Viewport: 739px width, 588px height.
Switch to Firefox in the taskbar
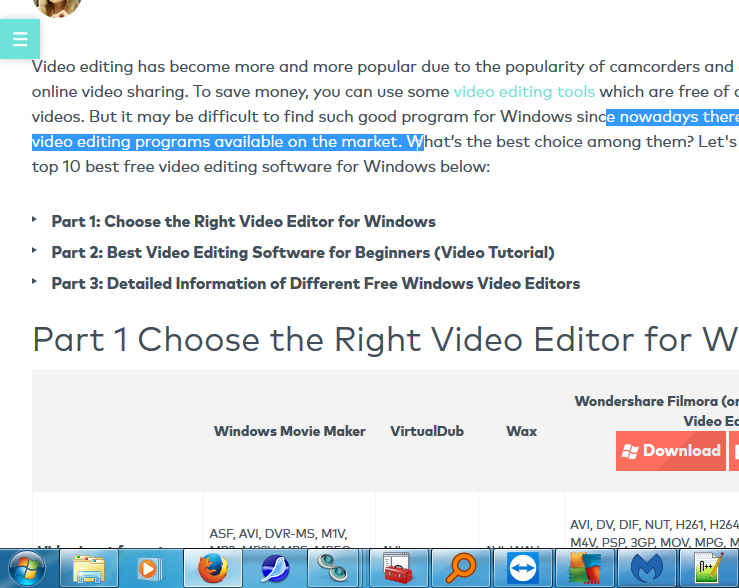tap(213, 569)
